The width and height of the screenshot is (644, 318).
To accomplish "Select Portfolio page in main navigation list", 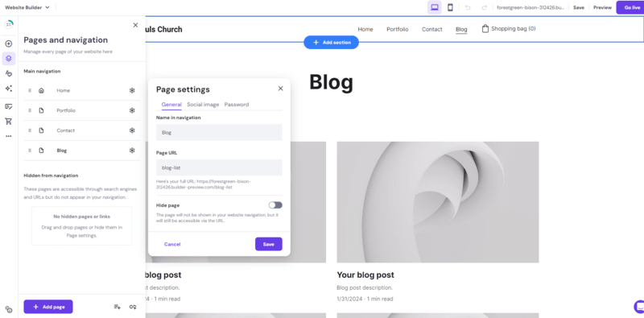I will (81, 110).
